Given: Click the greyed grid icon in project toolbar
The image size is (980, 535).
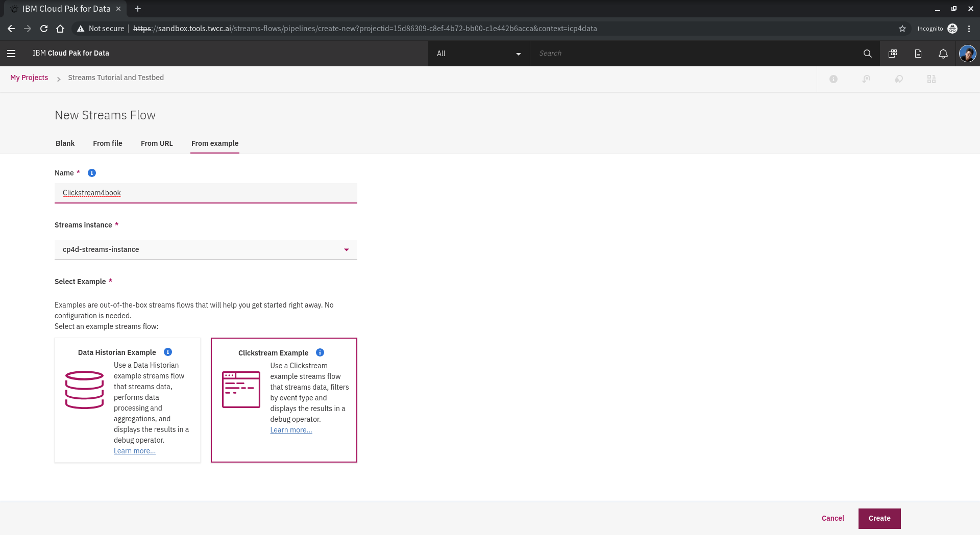Looking at the screenshot, I should click(x=932, y=79).
